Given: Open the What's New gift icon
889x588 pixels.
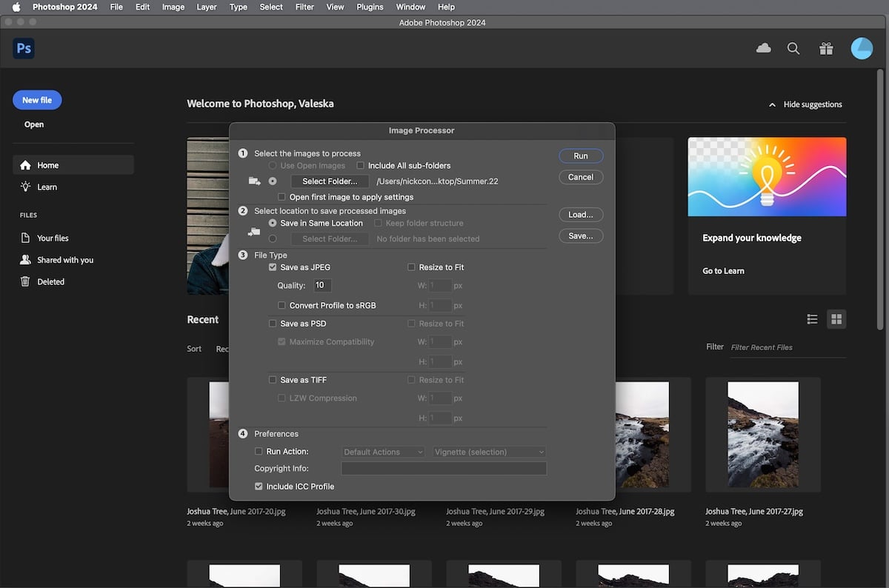Looking at the screenshot, I should pos(826,47).
